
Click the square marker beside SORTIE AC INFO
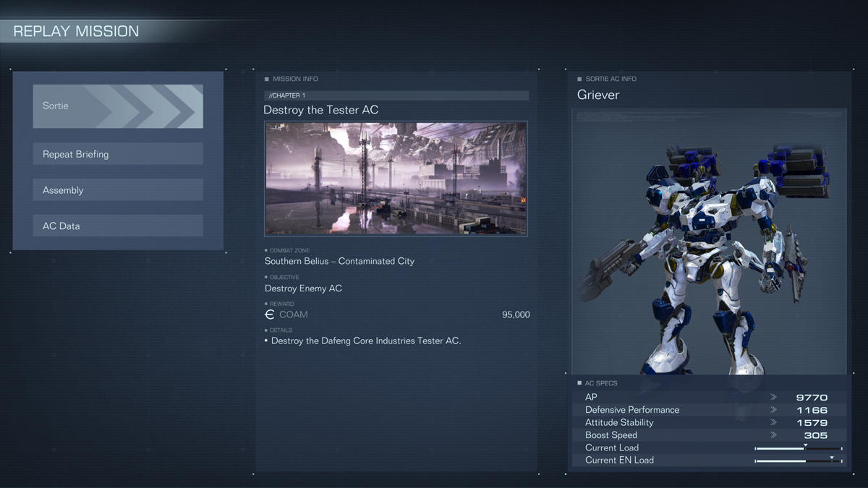pos(579,79)
